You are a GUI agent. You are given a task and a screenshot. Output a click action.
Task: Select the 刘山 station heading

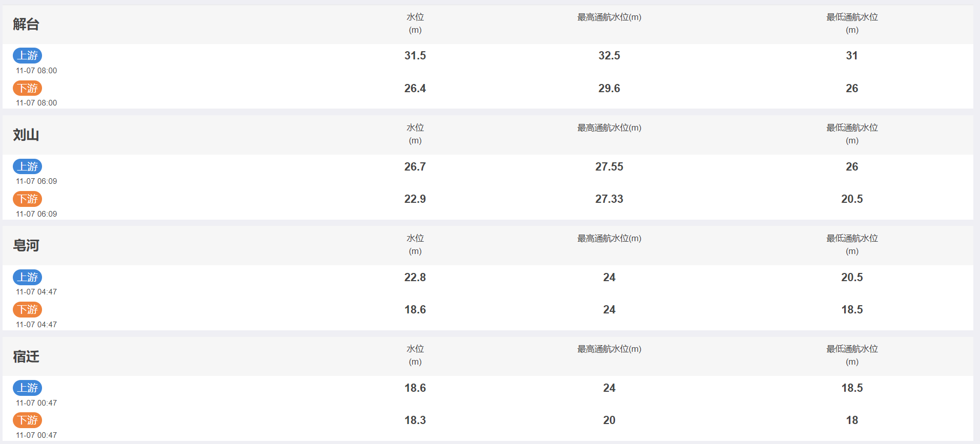(26, 135)
